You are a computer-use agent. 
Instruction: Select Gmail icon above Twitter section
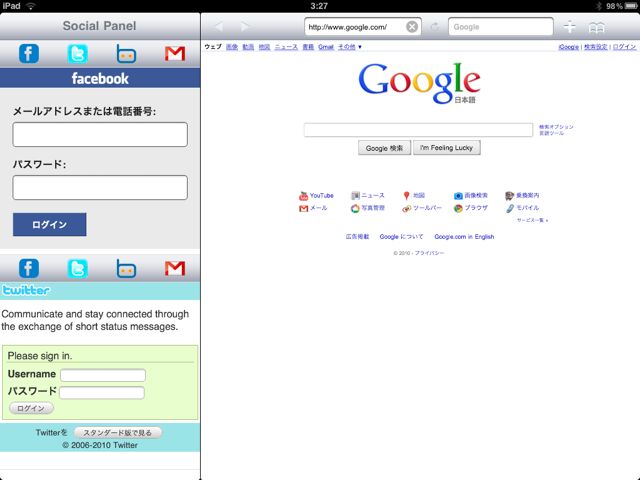coord(175,268)
